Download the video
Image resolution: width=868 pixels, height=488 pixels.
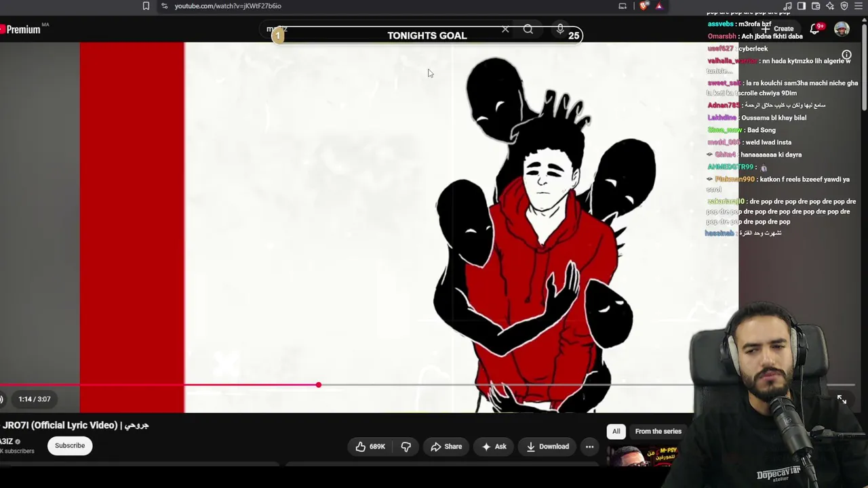[x=547, y=447]
